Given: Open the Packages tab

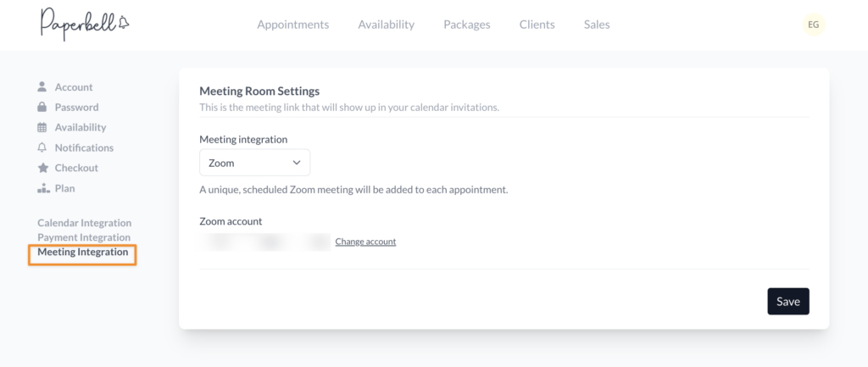Looking at the screenshot, I should point(466,25).
